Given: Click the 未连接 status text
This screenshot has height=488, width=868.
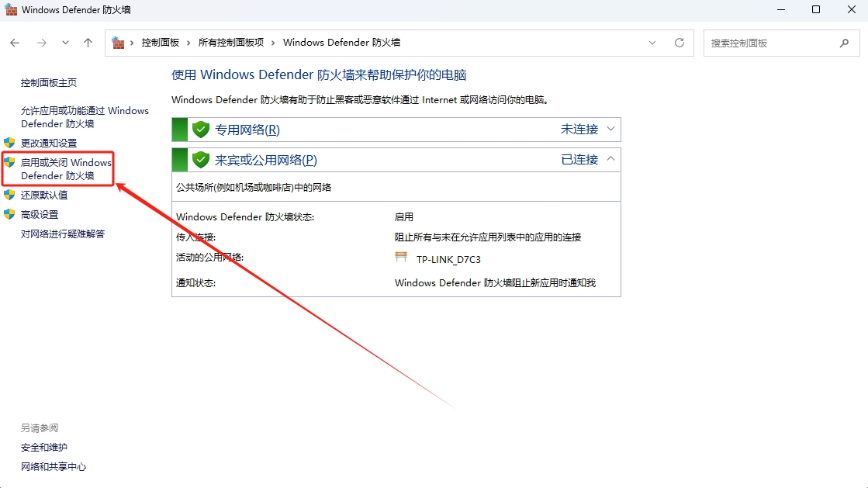Looking at the screenshot, I should [x=579, y=129].
